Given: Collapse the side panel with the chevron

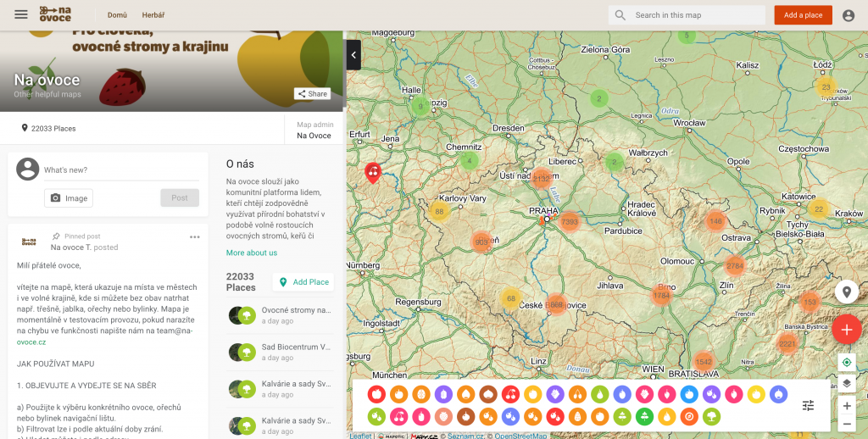Looking at the screenshot, I should coord(353,55).
